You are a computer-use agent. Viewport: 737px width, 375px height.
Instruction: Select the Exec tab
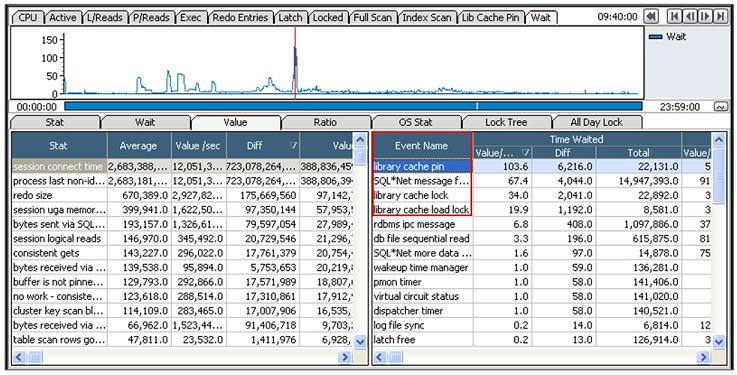[x=191, y=18]
